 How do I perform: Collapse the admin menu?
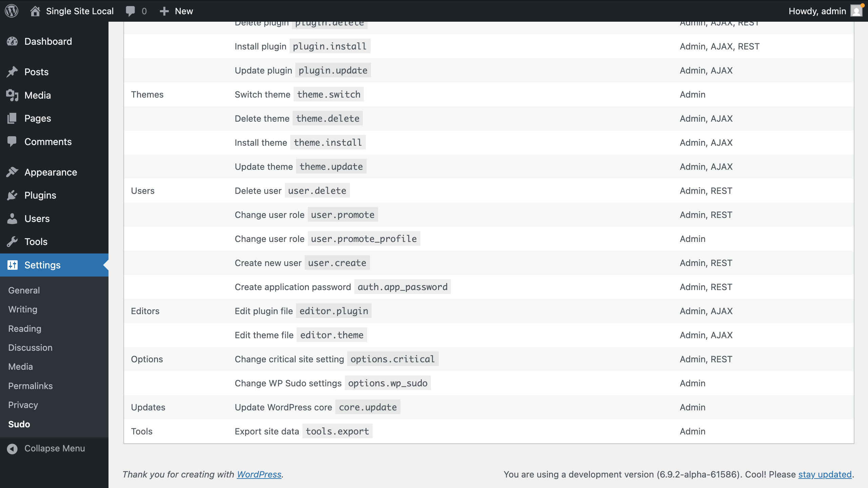point(54,449)
